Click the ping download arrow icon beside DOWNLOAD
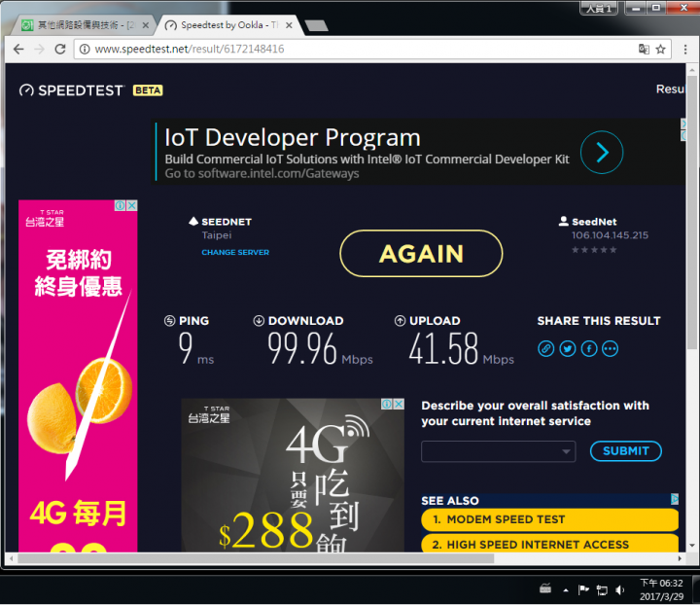The width and height of the screenshot is (700, 605). click(259, 321)
